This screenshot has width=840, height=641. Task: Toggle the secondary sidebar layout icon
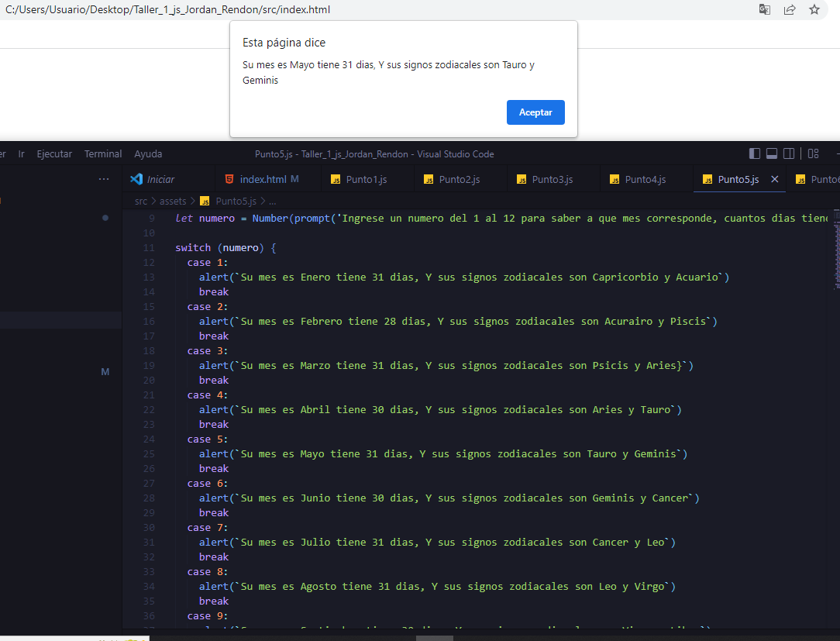[789, 153]
